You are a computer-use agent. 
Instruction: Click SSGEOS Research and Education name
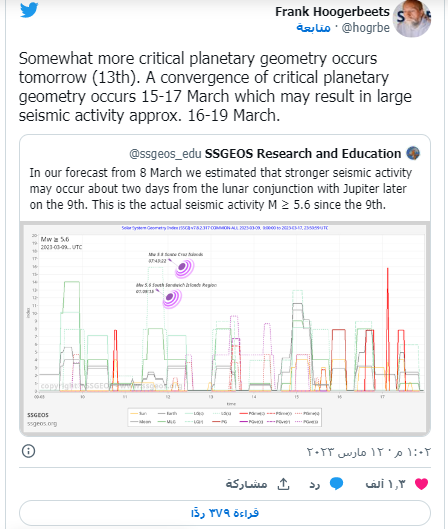(303, 154)
